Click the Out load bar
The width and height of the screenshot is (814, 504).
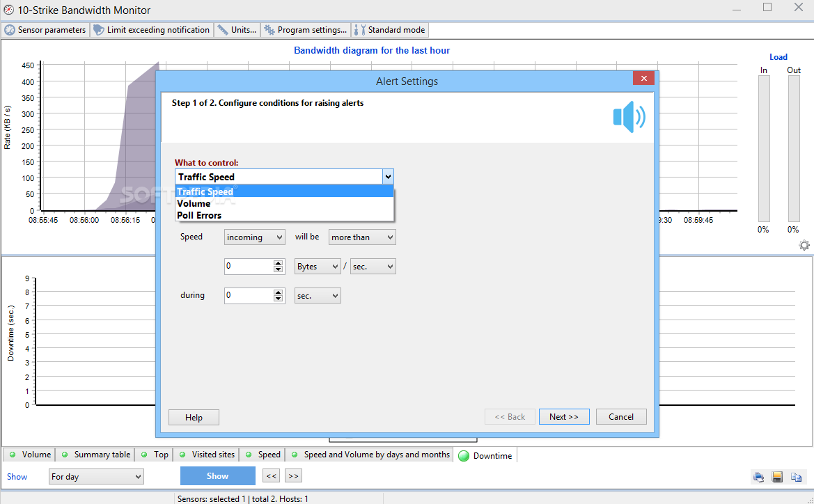point(794,149)
